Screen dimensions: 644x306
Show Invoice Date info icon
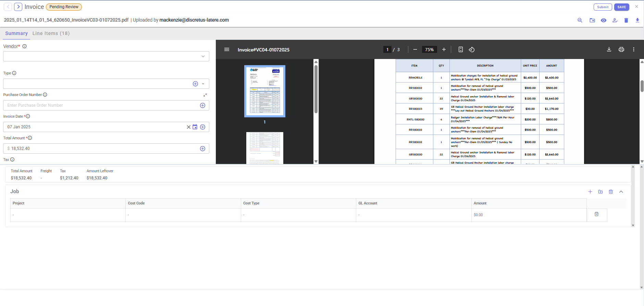coord(28,116)
